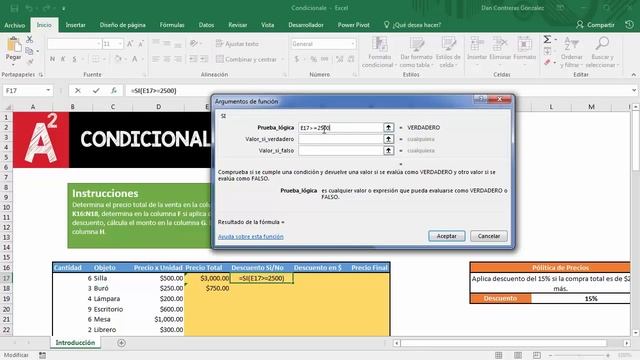Click collapse-dialog arrow beside Valor_si_falso
This screenshot has width=640, height=360.
(x=389, y=151)
